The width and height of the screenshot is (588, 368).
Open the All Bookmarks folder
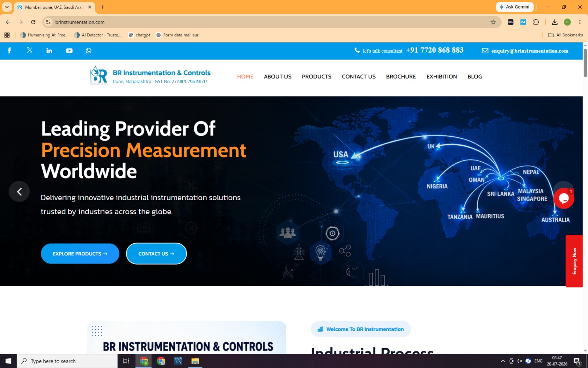[x=565, y=35]
